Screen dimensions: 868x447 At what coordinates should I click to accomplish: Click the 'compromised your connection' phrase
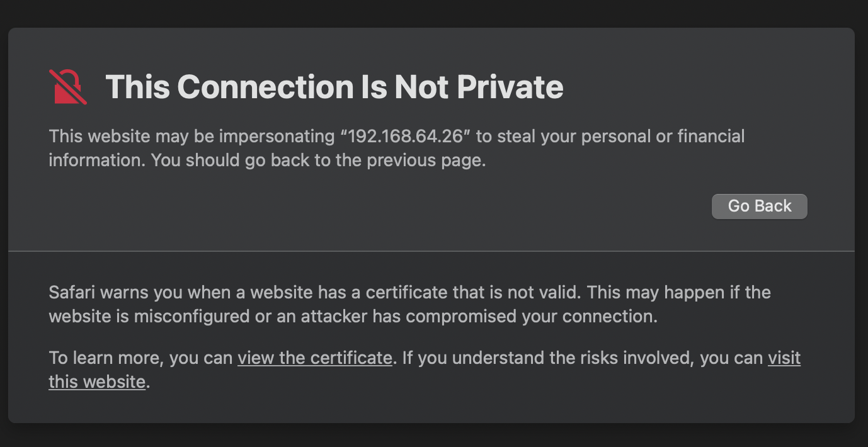click(x=531, y=317)
